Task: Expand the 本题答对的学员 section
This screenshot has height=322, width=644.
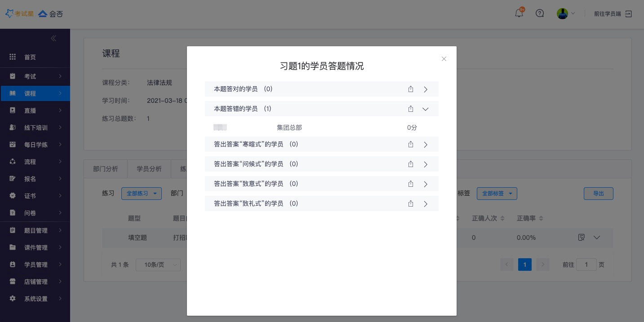Action: (426, 89)
